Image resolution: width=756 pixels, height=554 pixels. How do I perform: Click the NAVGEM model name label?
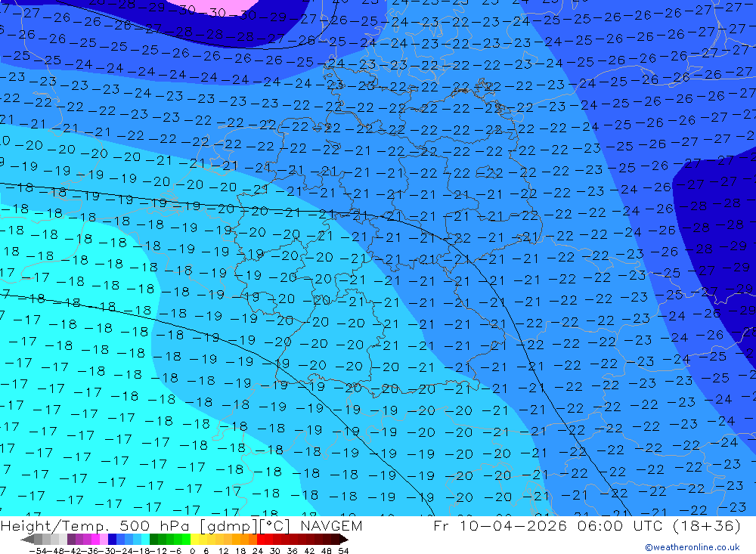coord(331,525)
